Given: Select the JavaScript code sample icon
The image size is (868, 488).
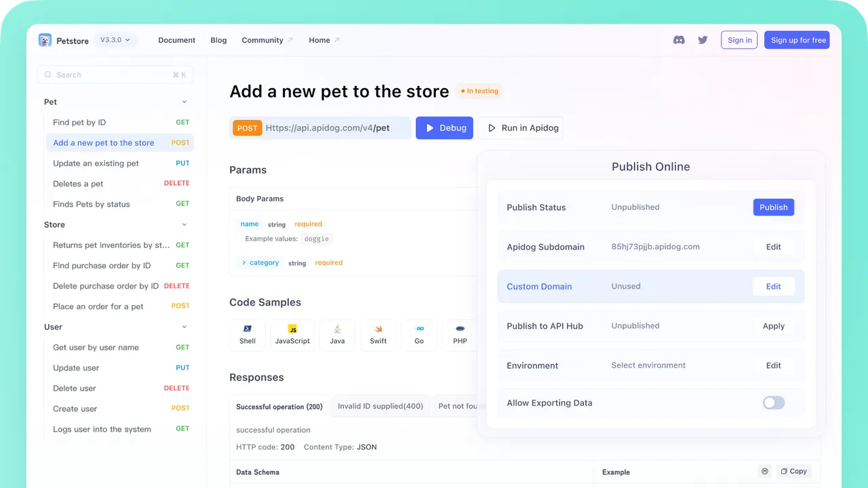Looking at the screenshot, I should pos(292,329).
